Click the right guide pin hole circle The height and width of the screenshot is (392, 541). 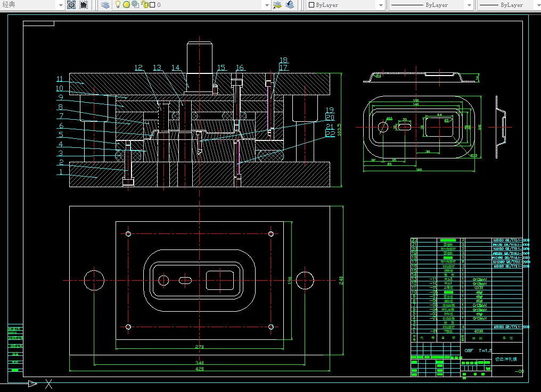305,280
